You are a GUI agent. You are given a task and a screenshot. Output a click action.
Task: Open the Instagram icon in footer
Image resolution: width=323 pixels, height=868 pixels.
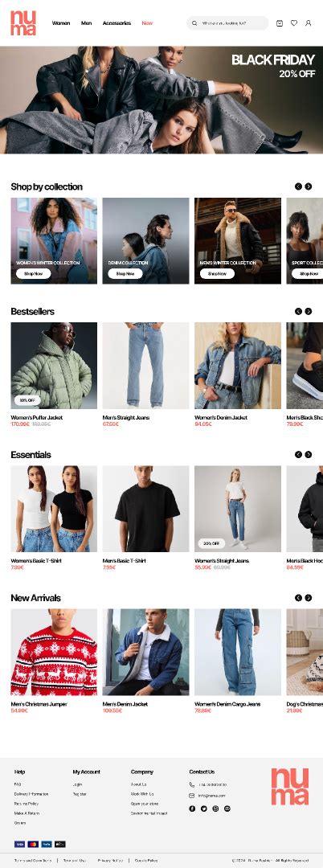tap(215, 809)
